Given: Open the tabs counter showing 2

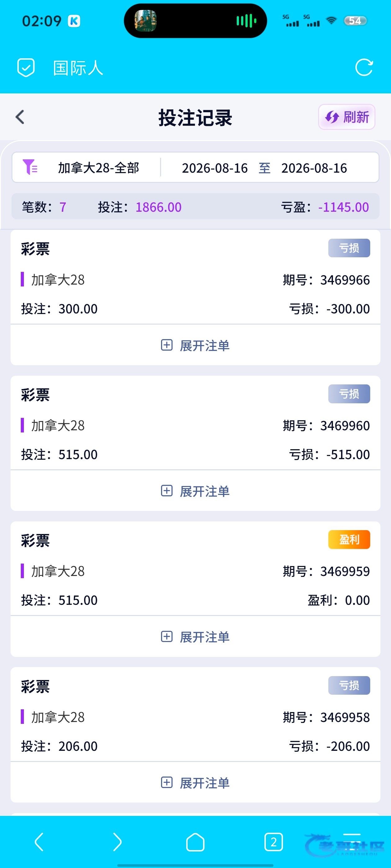Looking at the screenshot, I should pos(274,842).
